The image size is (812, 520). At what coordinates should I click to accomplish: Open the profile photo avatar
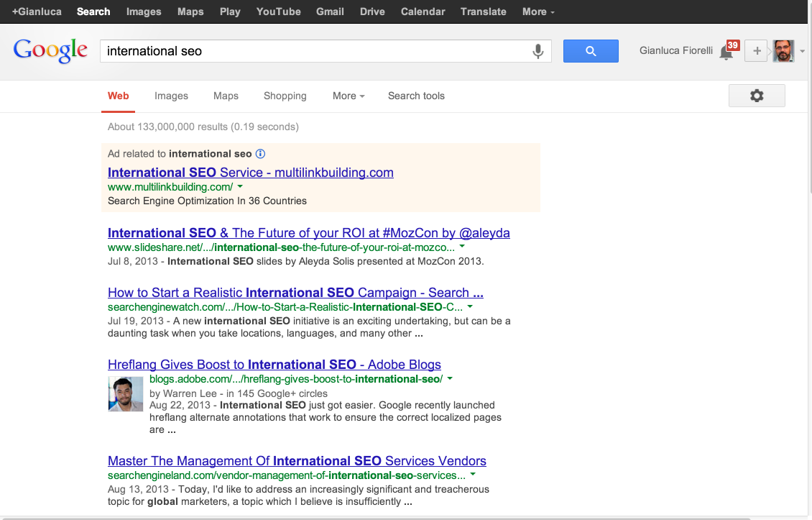(x=783, y=51)
